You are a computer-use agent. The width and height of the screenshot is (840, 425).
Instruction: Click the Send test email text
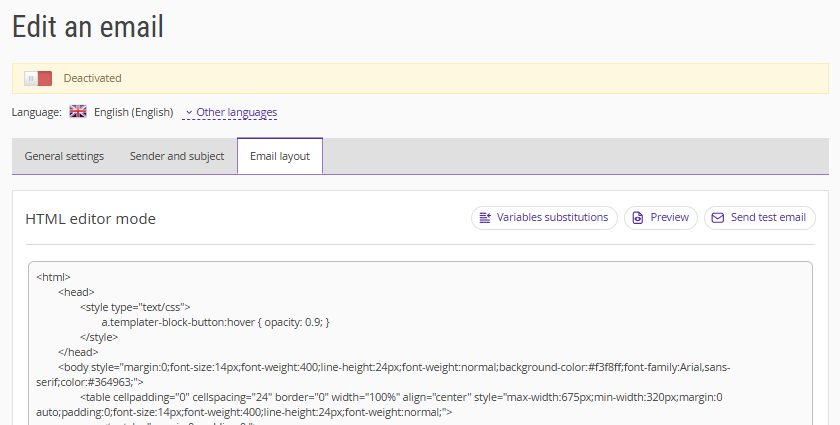768,218
